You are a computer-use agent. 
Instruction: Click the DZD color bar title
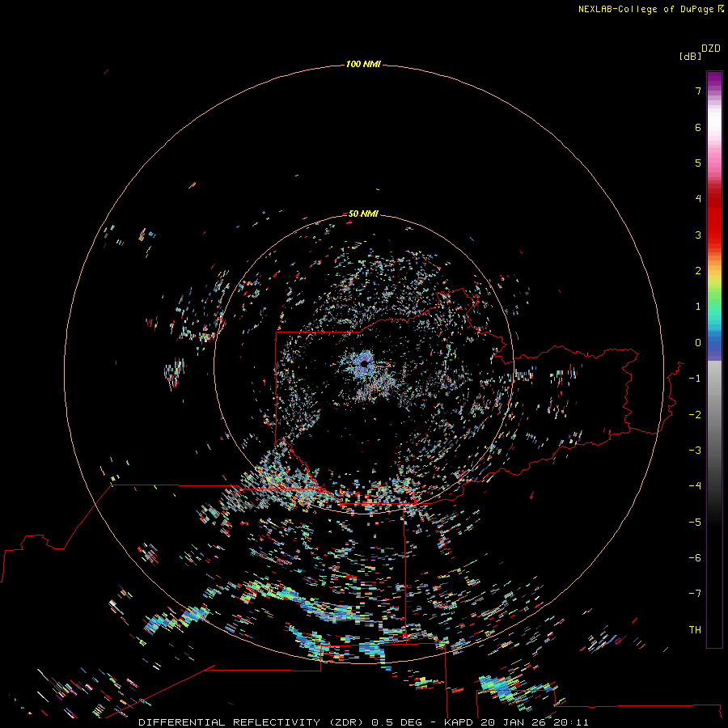click(711, 49)
